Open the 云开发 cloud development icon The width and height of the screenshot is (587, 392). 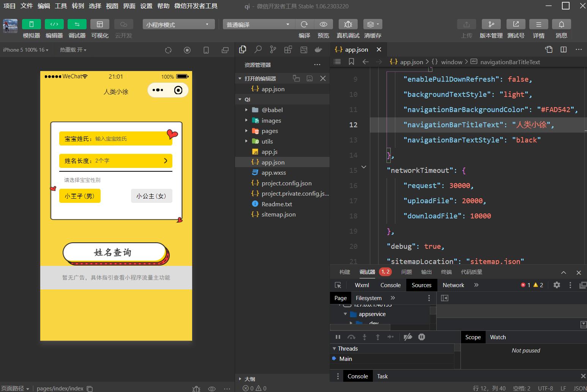coord(124,24)
